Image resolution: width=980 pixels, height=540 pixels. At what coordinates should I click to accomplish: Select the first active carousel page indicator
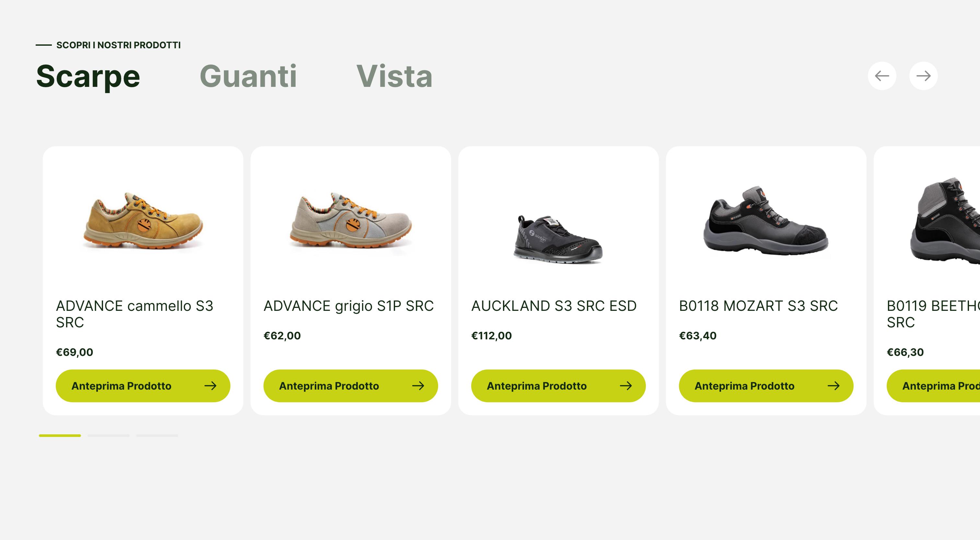click(60, 435)
